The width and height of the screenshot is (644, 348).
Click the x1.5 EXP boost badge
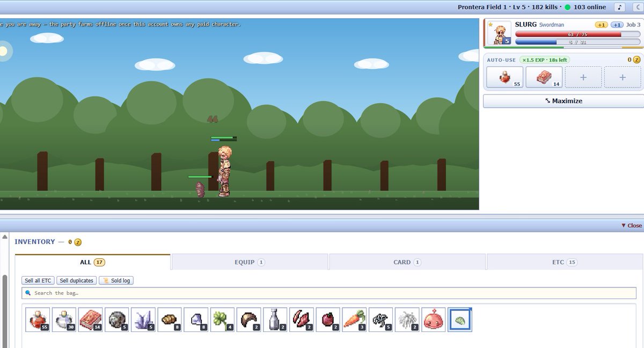545,60
